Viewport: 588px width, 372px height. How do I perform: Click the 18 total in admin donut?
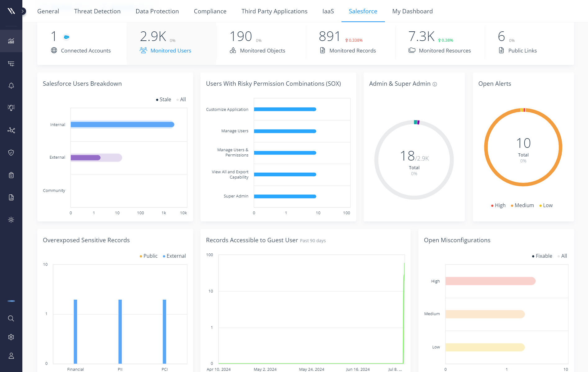pos(407,156)
